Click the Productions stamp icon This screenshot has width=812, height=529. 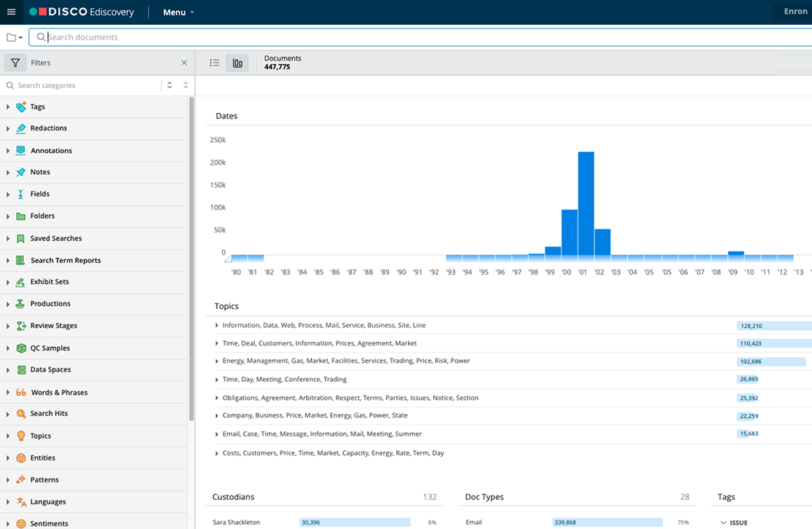20,304
